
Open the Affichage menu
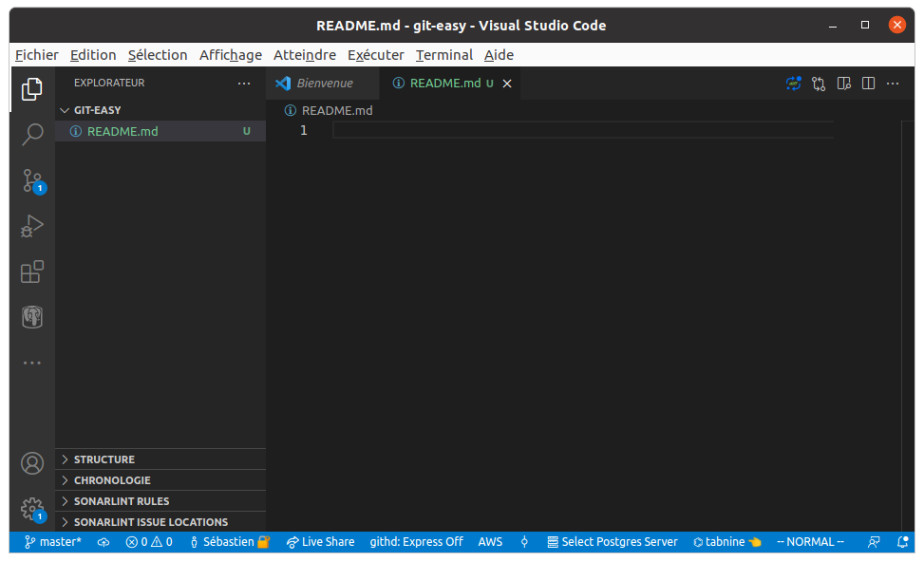231,55
